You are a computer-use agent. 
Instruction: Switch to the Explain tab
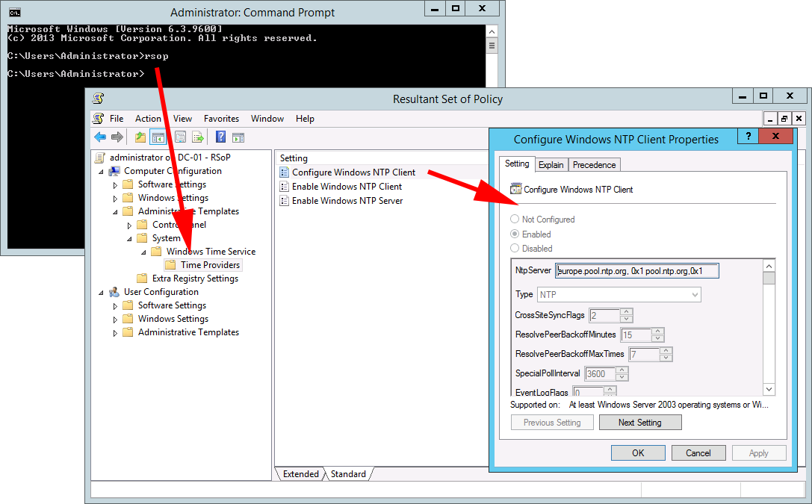click(x=551, y=164)
